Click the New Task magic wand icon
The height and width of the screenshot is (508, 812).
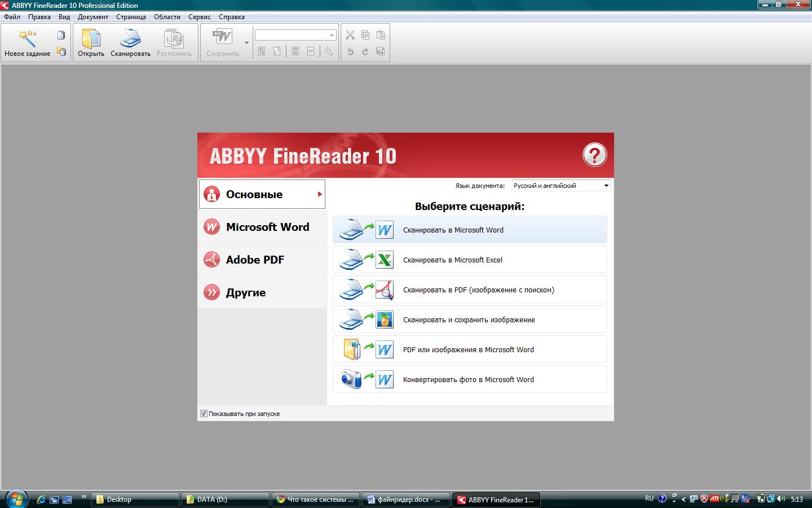pyautogui.click(x=27, y=38)
